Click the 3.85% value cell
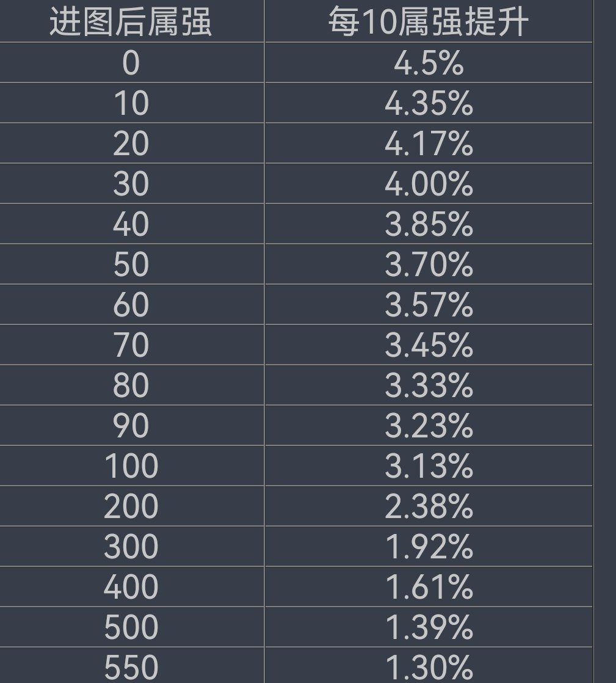Screen dimensions: 616x683 click(428, 224)
